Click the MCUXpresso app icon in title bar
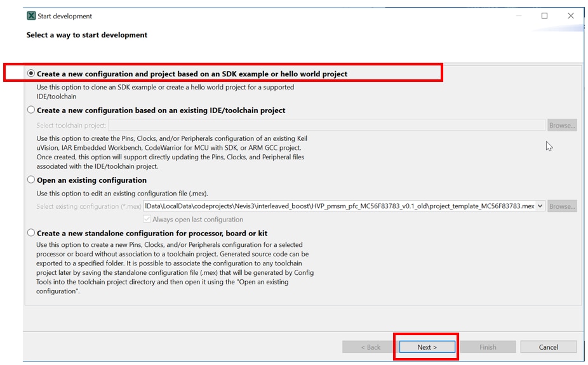Image resolution: width=588 pixels, height=365 pixels. [x=31, y=16]
